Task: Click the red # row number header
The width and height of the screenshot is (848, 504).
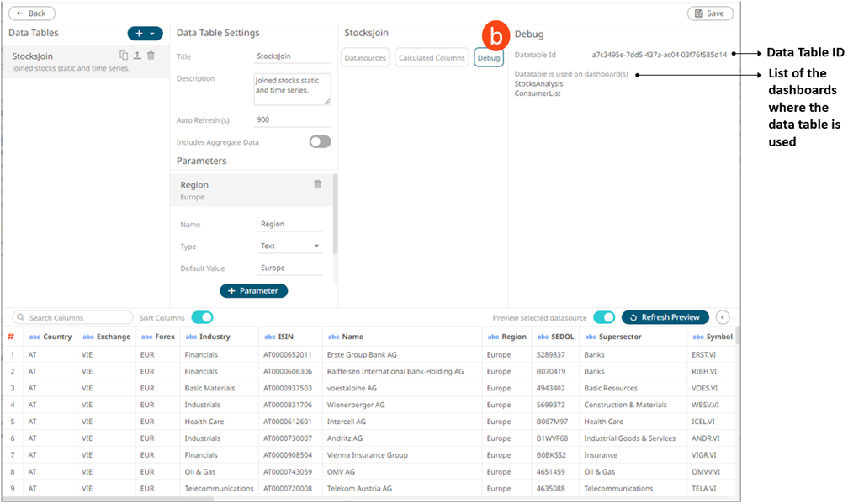Action: pos(11,337)
